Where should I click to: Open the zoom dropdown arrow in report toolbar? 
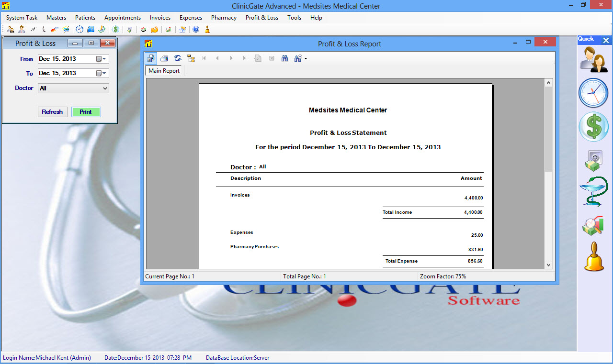(306, 59)
